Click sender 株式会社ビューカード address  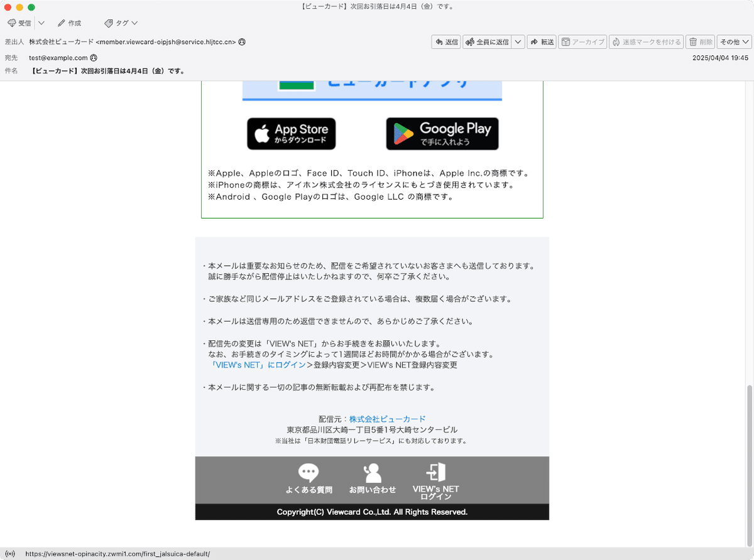pos(133,42)
